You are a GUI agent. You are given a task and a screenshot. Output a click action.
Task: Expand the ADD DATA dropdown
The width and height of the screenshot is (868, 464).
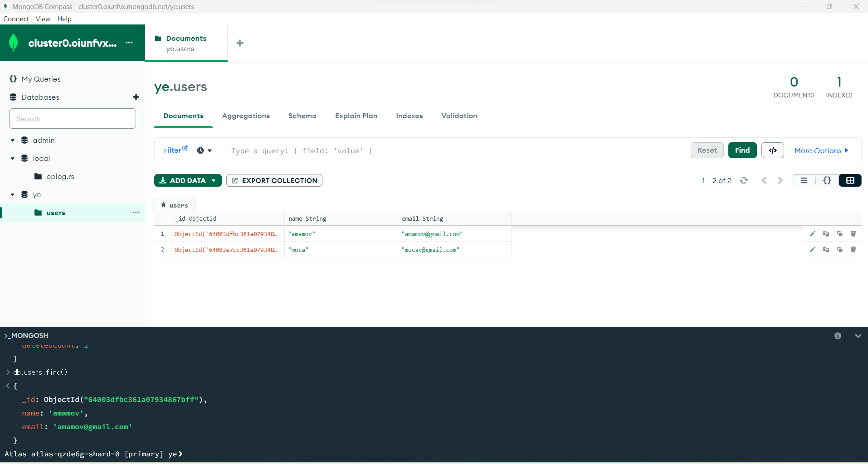[214, 180]
